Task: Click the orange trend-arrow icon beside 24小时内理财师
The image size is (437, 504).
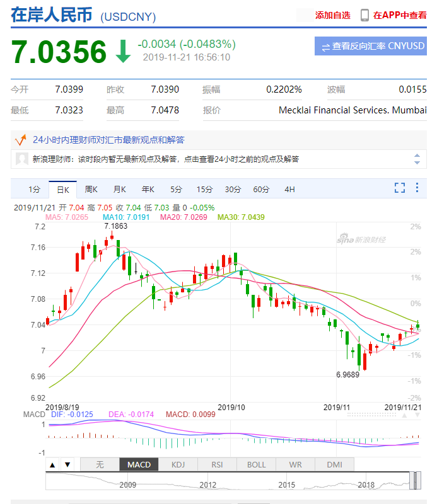Action: 21,139
